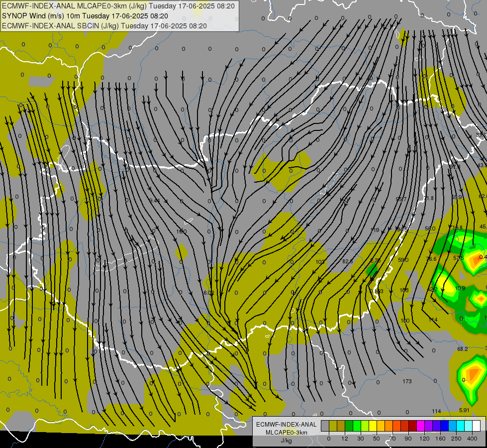
Task: Click the map value 76.6
Action: click(x=431, y=259)
